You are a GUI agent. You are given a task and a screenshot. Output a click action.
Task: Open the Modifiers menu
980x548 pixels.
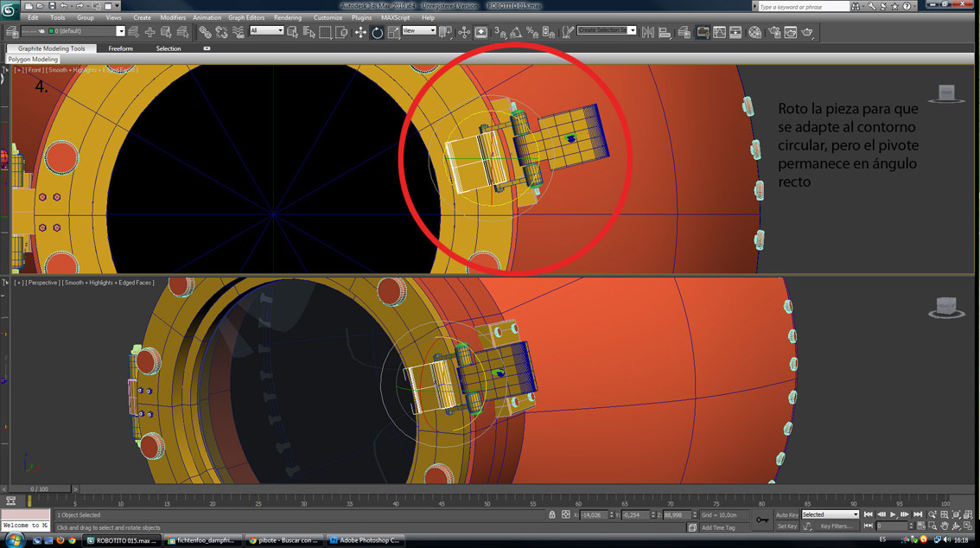[173, 17]
